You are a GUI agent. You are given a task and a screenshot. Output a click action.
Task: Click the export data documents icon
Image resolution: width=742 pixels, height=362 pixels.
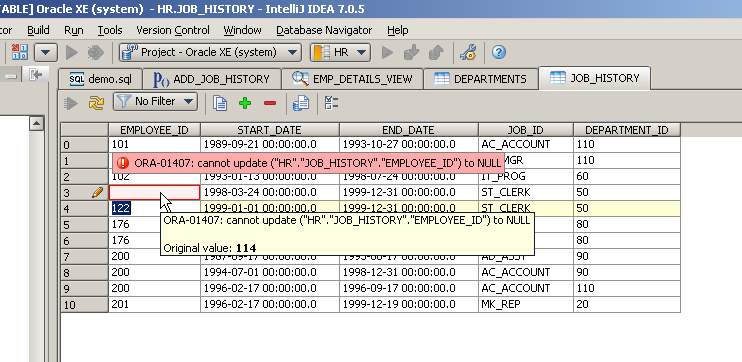[x=300, y=103]
